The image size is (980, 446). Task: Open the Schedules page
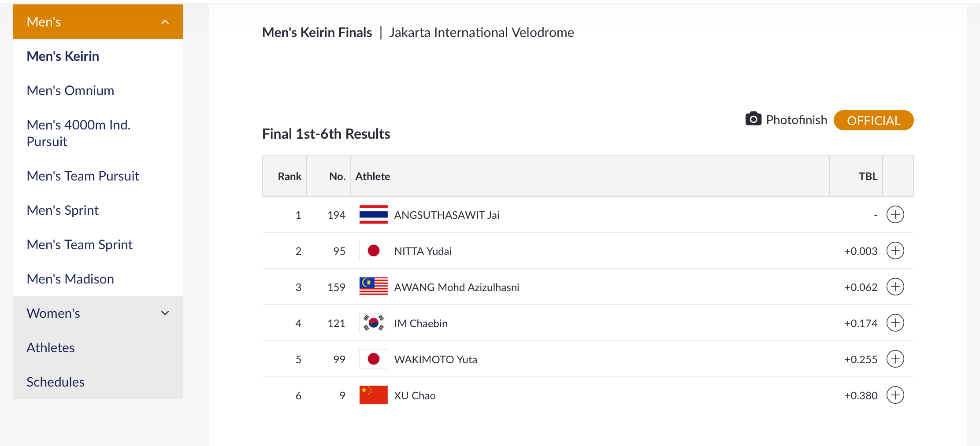click(56, 382)
